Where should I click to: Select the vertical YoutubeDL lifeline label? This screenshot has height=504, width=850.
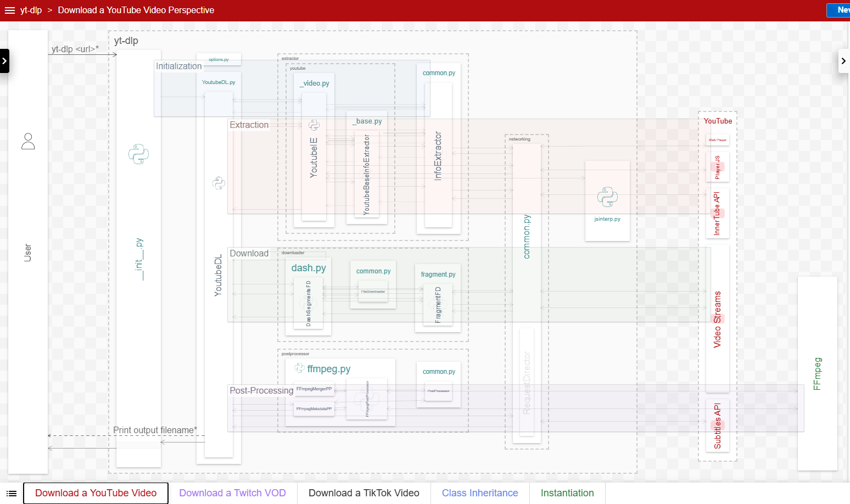pyautogui.click(x=218, y=275)
